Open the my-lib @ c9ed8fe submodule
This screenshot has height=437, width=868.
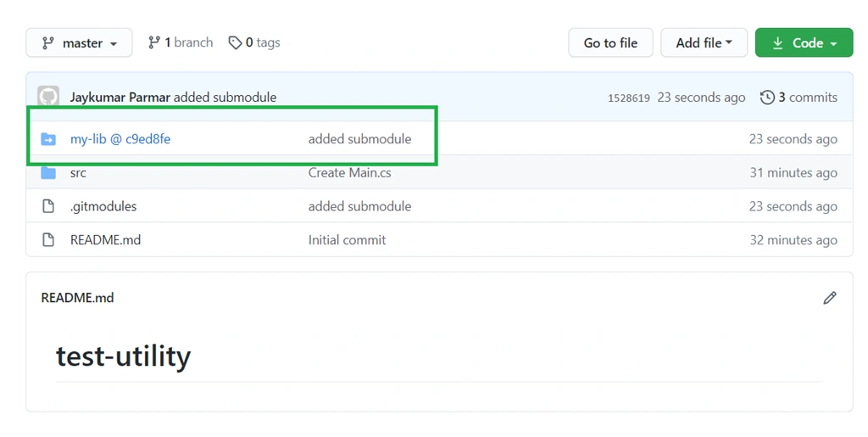(120, 139)
